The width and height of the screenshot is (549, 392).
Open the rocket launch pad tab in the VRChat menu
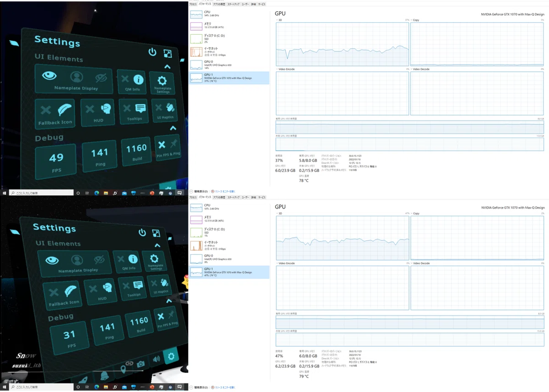coord(84,380)
